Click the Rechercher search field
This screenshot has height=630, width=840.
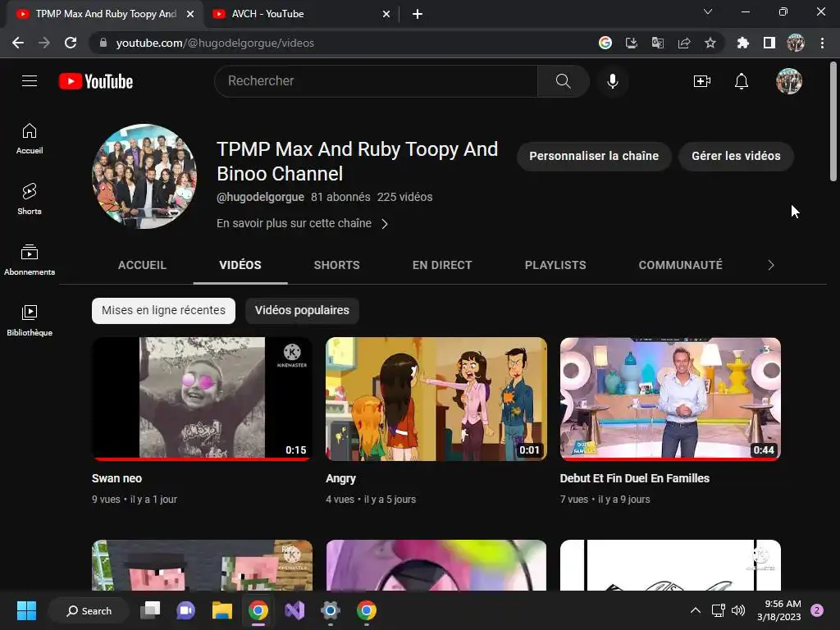(376, 81)
